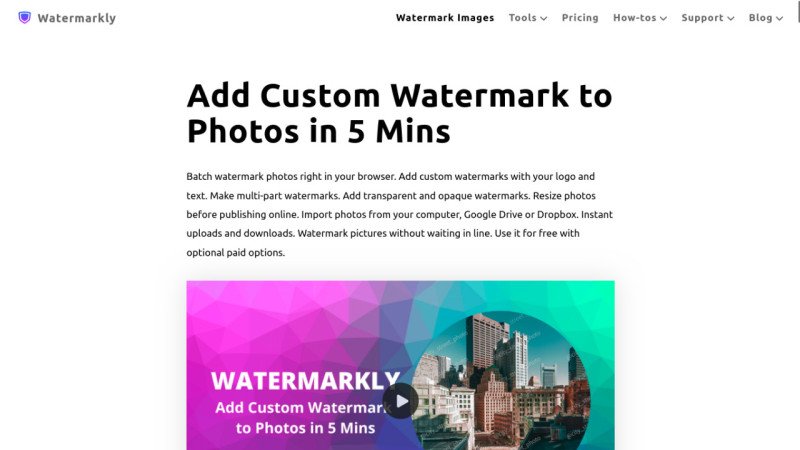This screenshot has height=450, width=800.
Task: Click the page heading Add Custom Watermark
Action: (399, 113)
